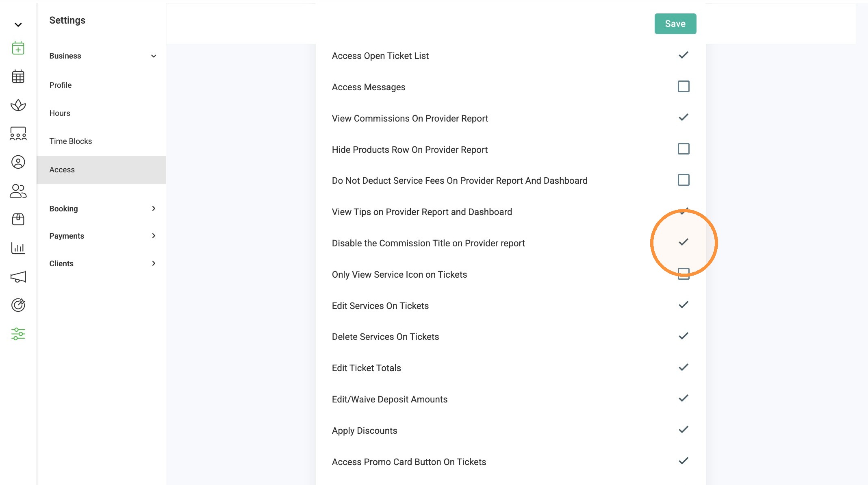The height and width of the screenshot is (485, 868).
Task: Open the Profile settings page
Action: point(61,85)
